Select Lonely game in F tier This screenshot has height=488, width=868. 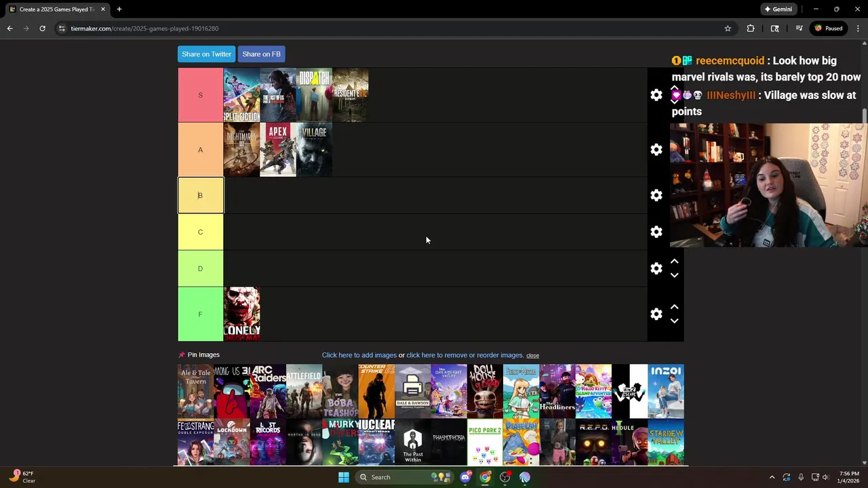pyautogui.click(x=241, y=314)
